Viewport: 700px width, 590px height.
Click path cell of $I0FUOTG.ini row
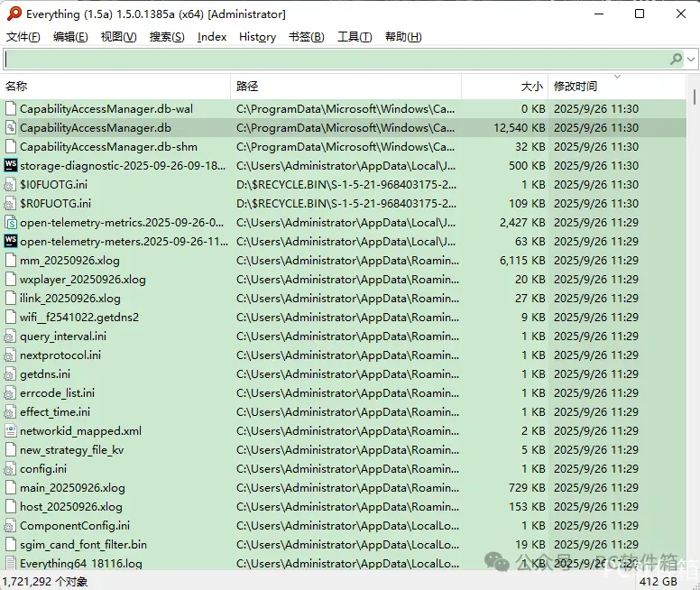[346, 184]
